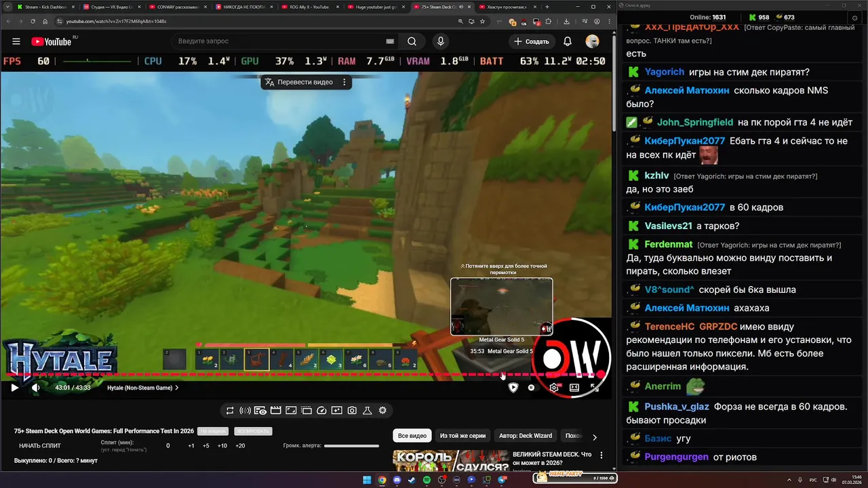The height and width of the screenshot is (488, 868).
Task: Add +5 minutes to split
Action: 206,446
